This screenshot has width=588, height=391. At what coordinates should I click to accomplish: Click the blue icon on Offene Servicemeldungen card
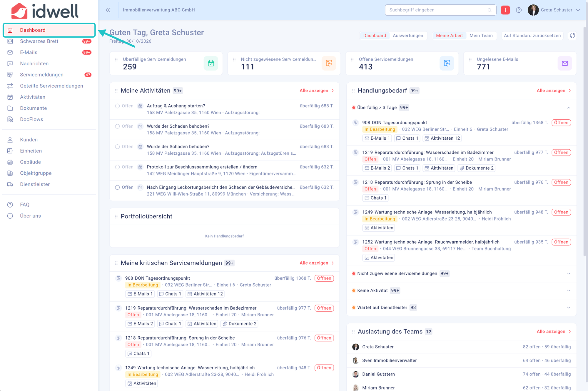(x=447, y=63)
